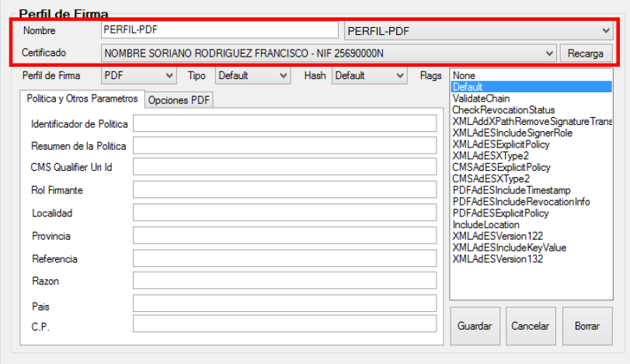
Task: Click the Provincia input field
Action: tap(284, 235)
